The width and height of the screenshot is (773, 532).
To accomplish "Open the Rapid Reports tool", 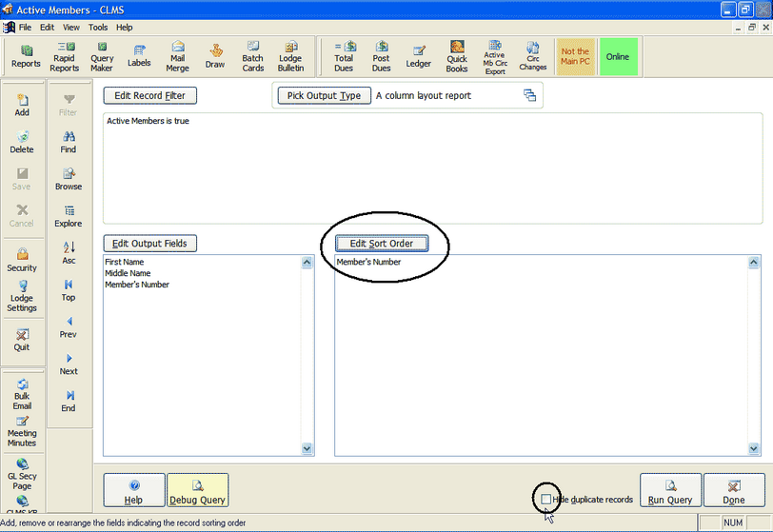I will pyautogui.click(x=65, y=56).
